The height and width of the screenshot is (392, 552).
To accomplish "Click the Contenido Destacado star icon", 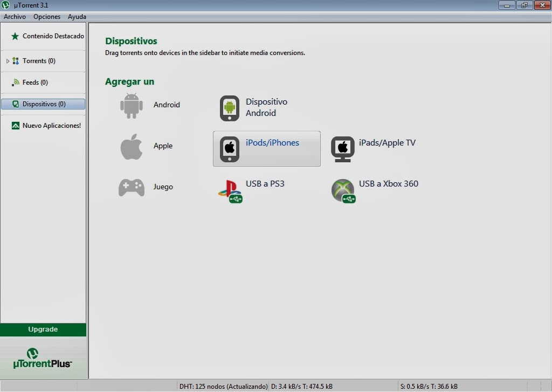I will click(15, 36).
